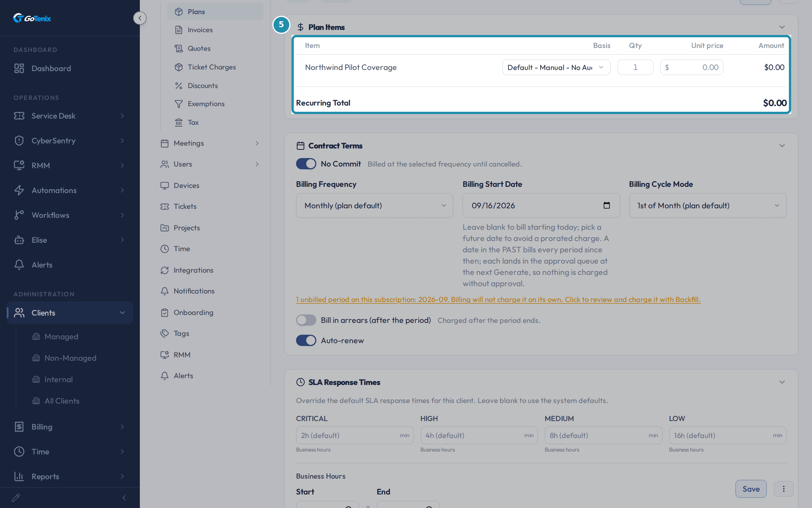The height and width of the screenshot is (508, 812).
Task: Click the Ticket Charges box icon
Action: coord(178,67)
